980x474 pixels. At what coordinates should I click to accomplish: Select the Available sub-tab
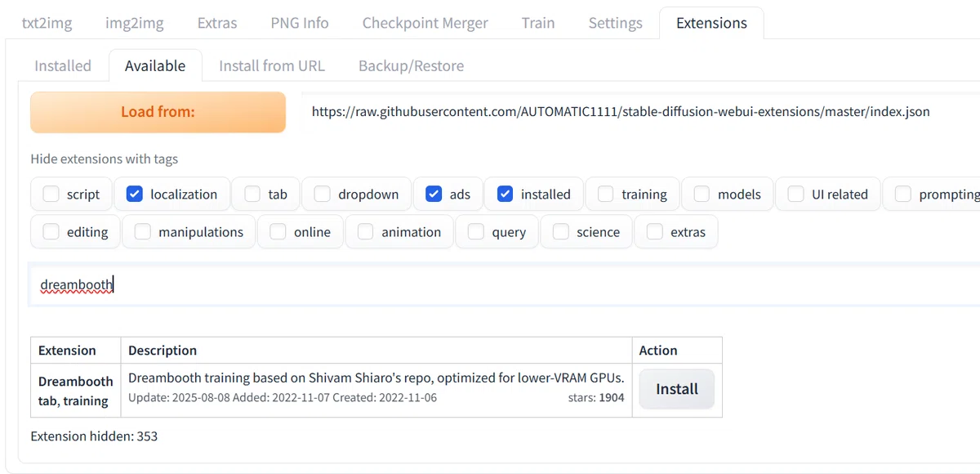155,65
